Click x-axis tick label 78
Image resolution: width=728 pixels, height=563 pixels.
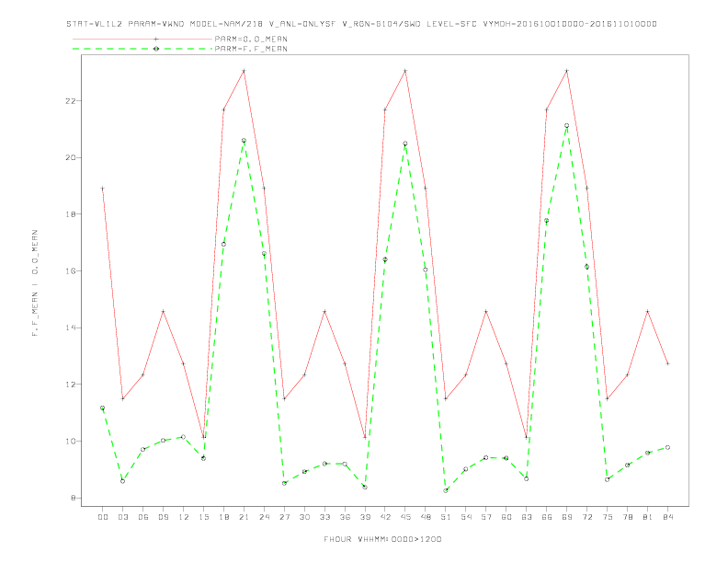pos(627,517)
